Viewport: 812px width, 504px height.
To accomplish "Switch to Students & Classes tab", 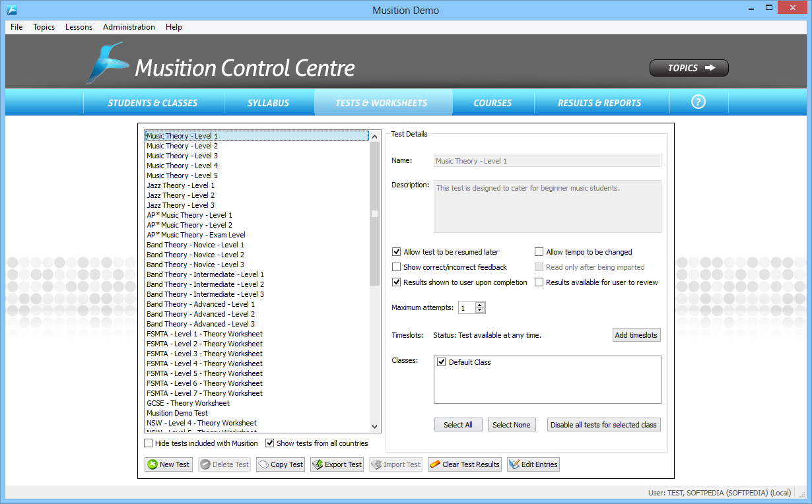I will (152, 103).
